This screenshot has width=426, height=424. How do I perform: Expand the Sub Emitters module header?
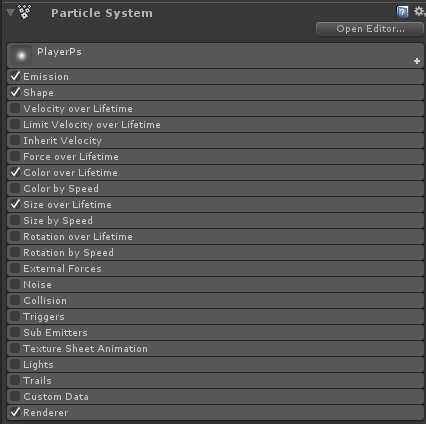(x=216, y=332)
